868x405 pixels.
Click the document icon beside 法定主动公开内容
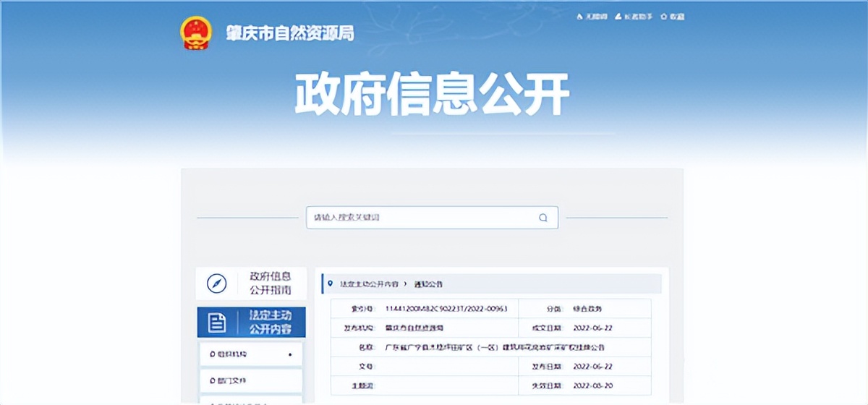click(x=216, y=323)
